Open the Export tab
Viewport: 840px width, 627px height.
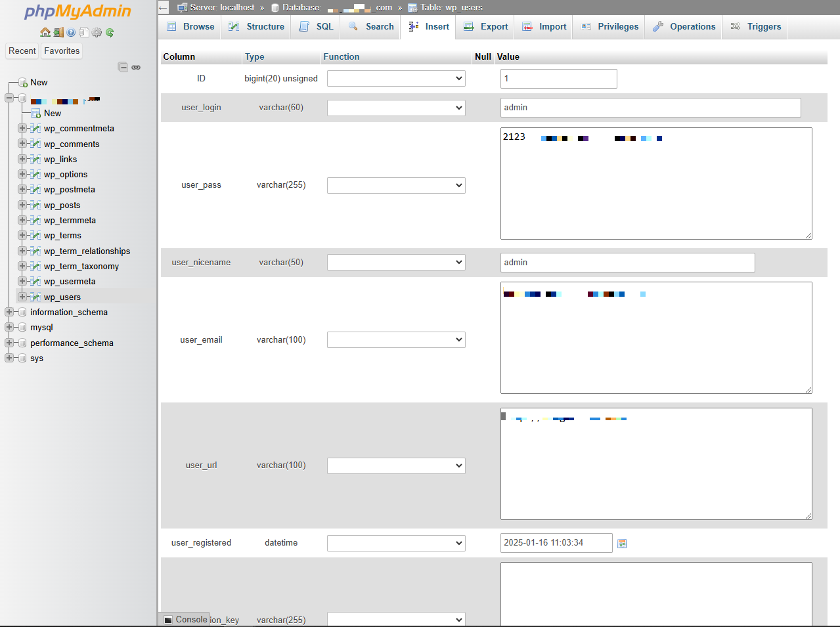pyautogui.click(x=486, y=27)
